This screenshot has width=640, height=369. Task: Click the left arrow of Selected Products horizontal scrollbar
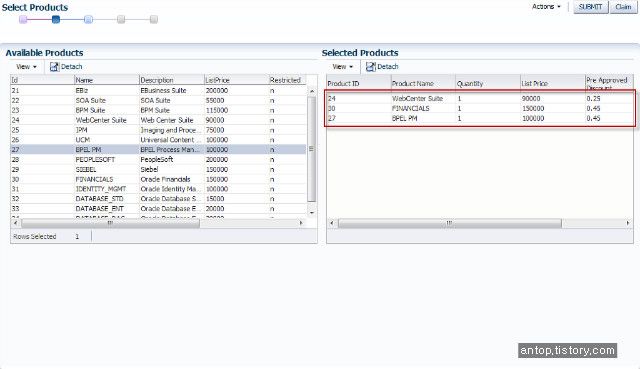coord(332,223)
